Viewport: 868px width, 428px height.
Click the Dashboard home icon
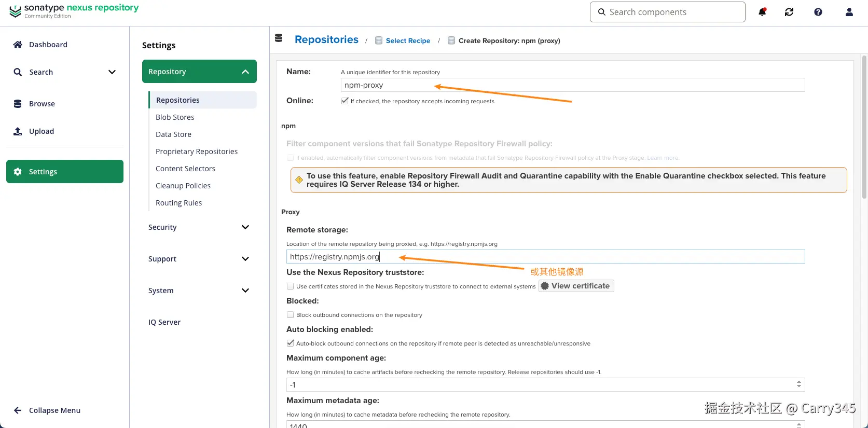click(x=18, y=45)
